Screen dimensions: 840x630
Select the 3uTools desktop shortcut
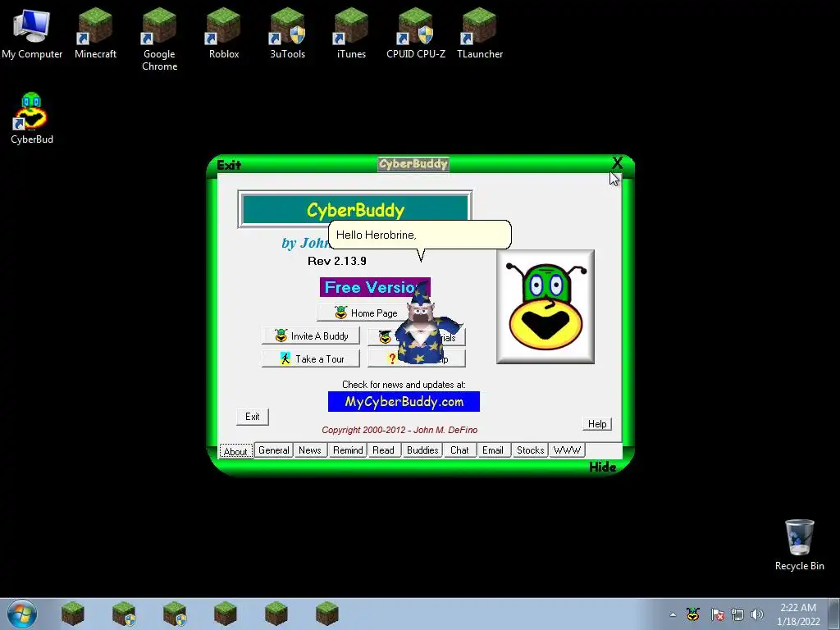[x=287, y=33]
